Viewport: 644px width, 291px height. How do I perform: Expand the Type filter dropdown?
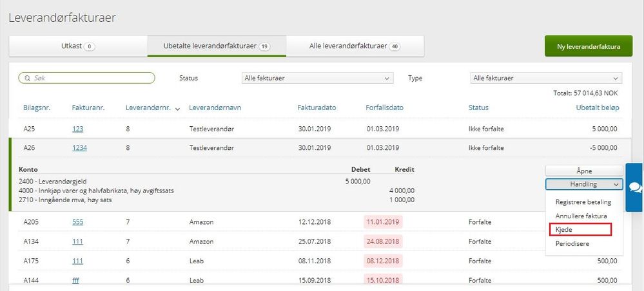pyautogui.click(x=545, y=78)
